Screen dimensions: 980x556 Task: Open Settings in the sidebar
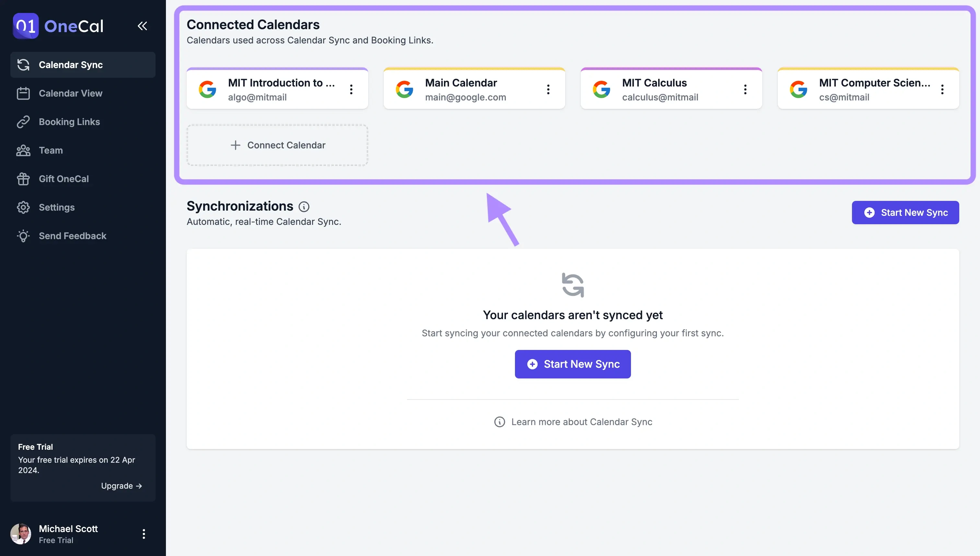tap(56, 207)
